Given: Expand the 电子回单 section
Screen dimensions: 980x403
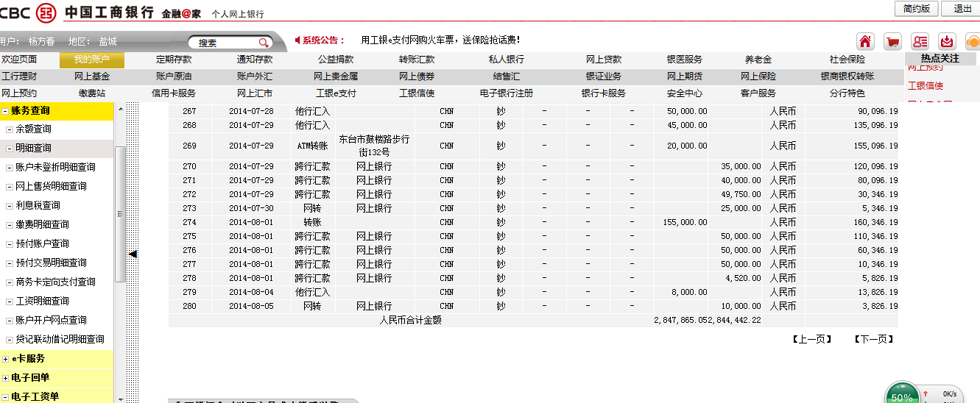Looking at the screenshot, I should [5, 378].
